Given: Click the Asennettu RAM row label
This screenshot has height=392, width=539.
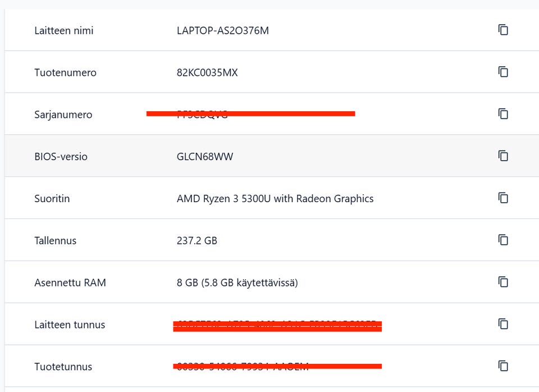Looking at the screenshot, I should (70, 282).
